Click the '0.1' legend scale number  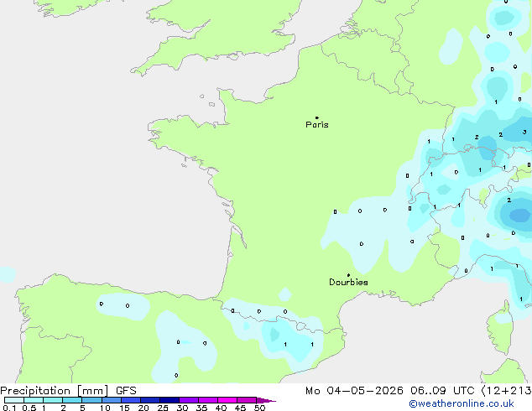coord(9,408)
